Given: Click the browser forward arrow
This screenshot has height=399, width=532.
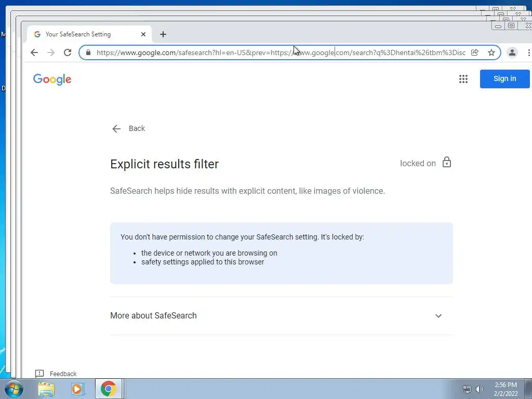Looking at the screenshot, I should (x=51, y=52).
